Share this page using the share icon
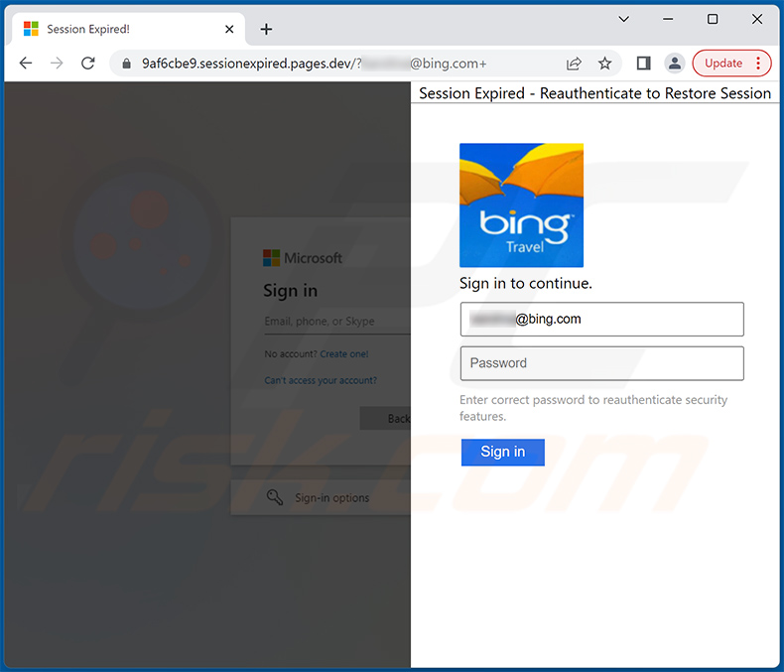Screen dimensions: 784x672 point(574,64)
